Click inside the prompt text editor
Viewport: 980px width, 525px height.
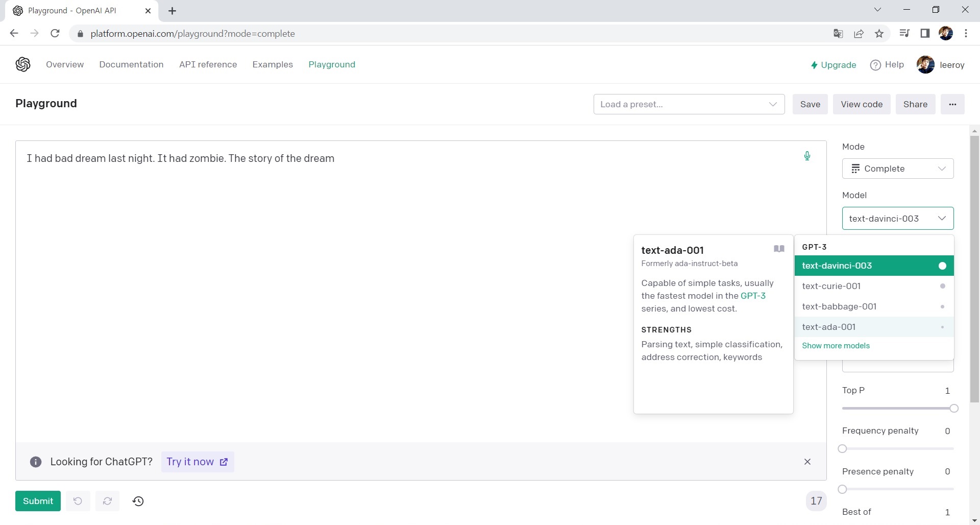[x=421, y=291]
